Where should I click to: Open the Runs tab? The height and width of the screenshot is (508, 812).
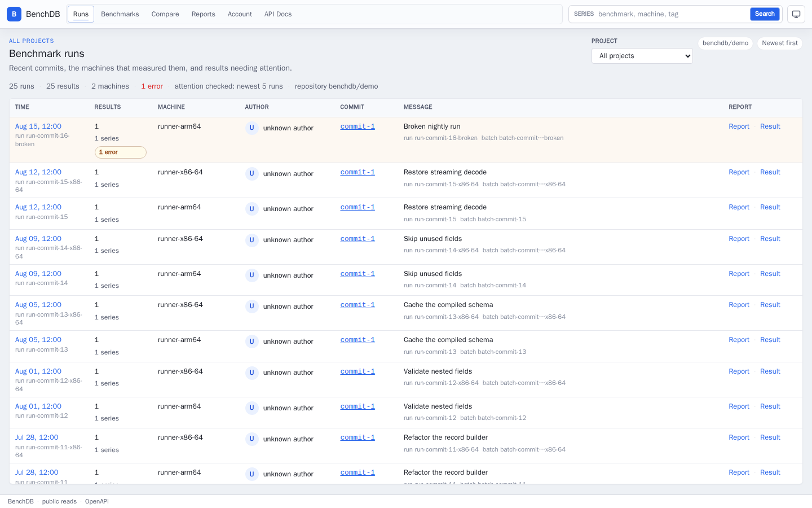tap(81, 14)
